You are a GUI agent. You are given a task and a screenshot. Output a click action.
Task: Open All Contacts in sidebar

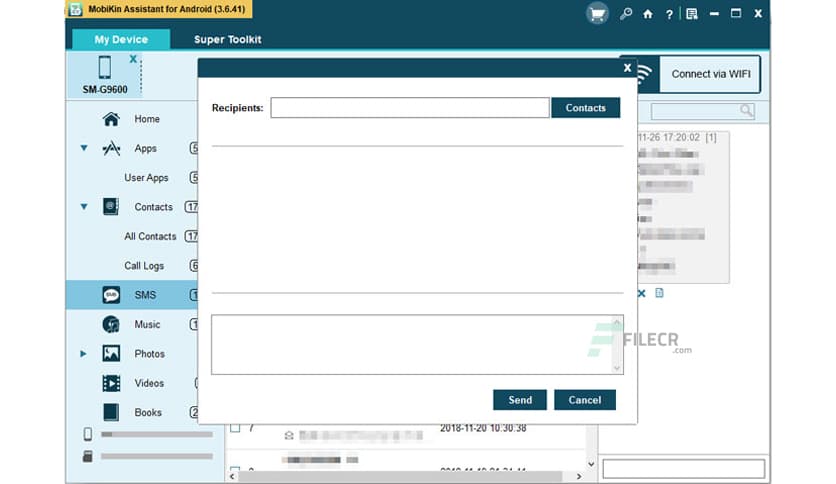click(x=150, y=236)
